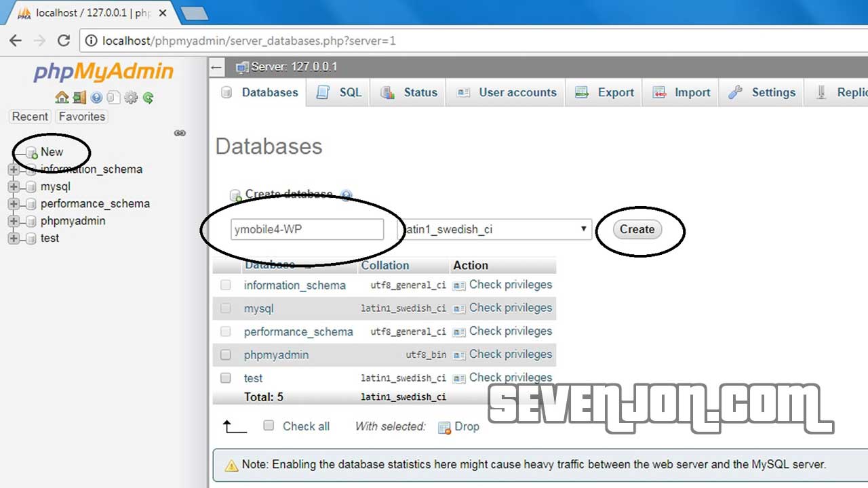Tick the information_schema row checkbox
868x488 pixels.
pos(226,285)
